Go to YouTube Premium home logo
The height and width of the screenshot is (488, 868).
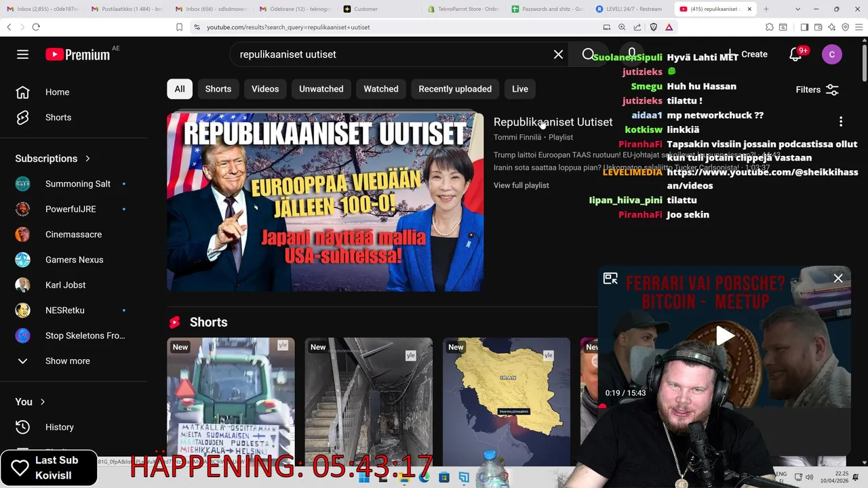(78, 54)
